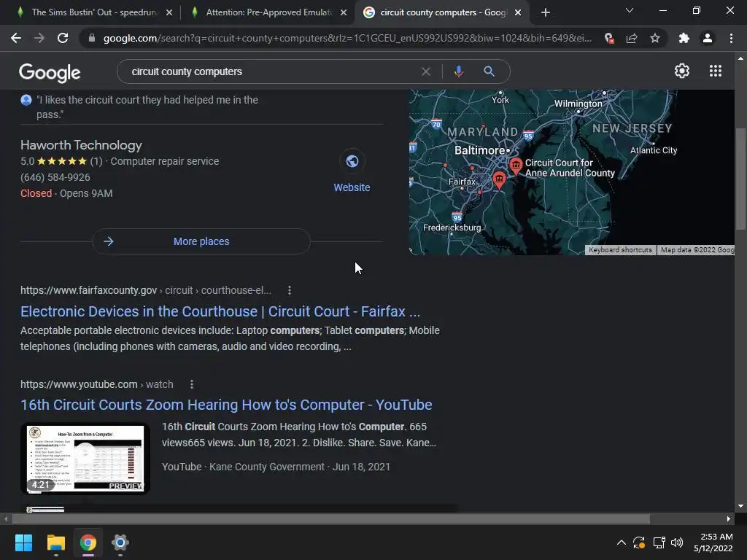
Task: Close the Attention: Pre-Approved Emulators tab
Action: (x=344, y=12)
